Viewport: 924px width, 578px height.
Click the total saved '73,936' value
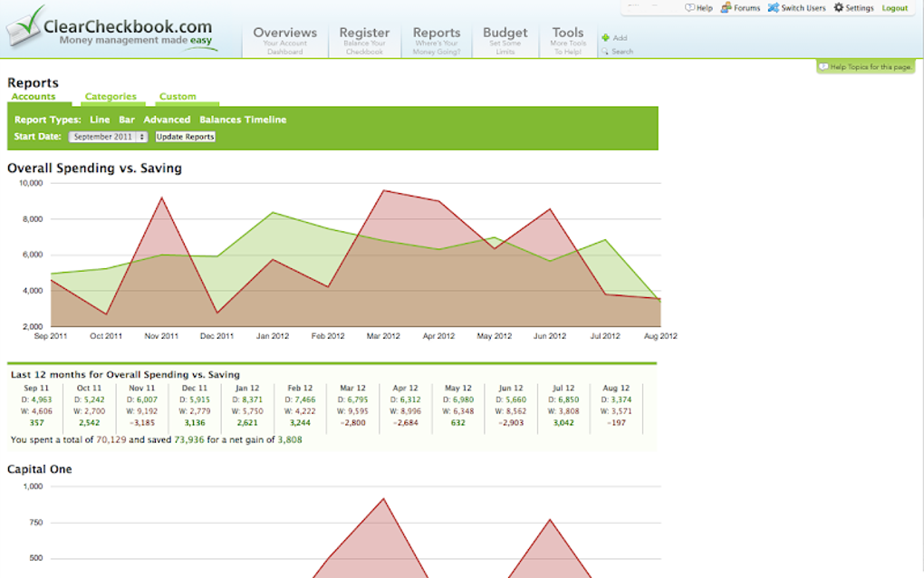click(189, 439)
